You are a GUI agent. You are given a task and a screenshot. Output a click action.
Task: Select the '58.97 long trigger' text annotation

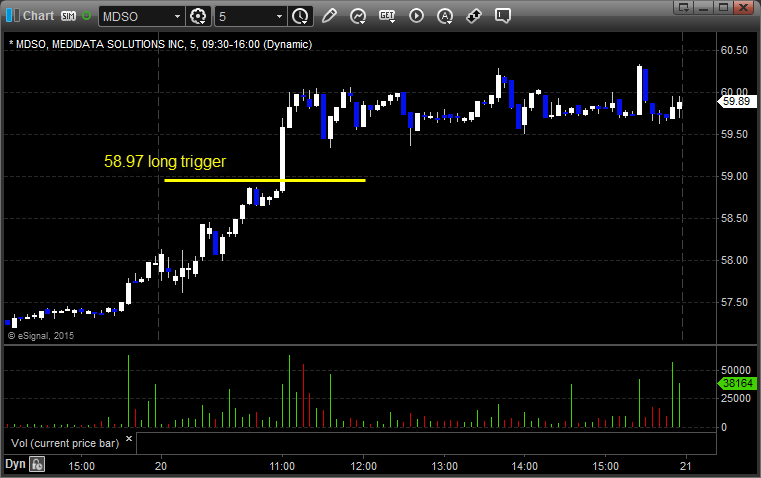165,162
